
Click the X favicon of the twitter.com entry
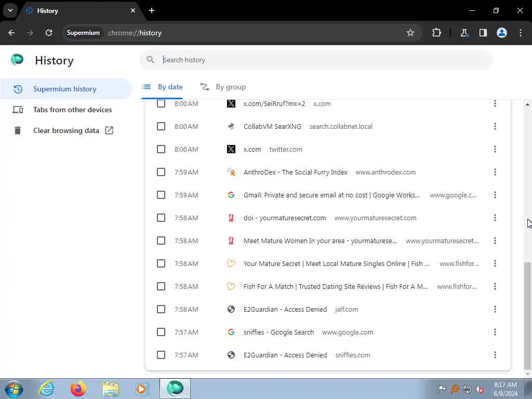231,149
